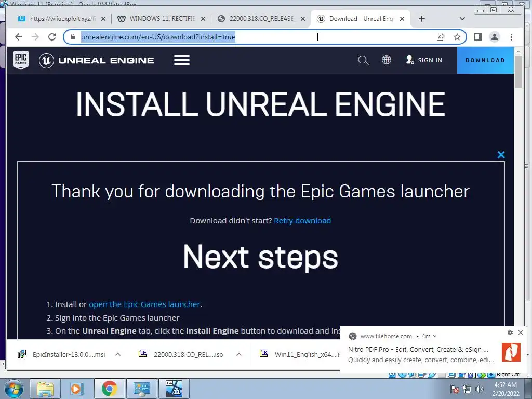The width and height of the screenshot is (532, 399).
Task: Close the download thank-you panel
Action: coord(501,155)
